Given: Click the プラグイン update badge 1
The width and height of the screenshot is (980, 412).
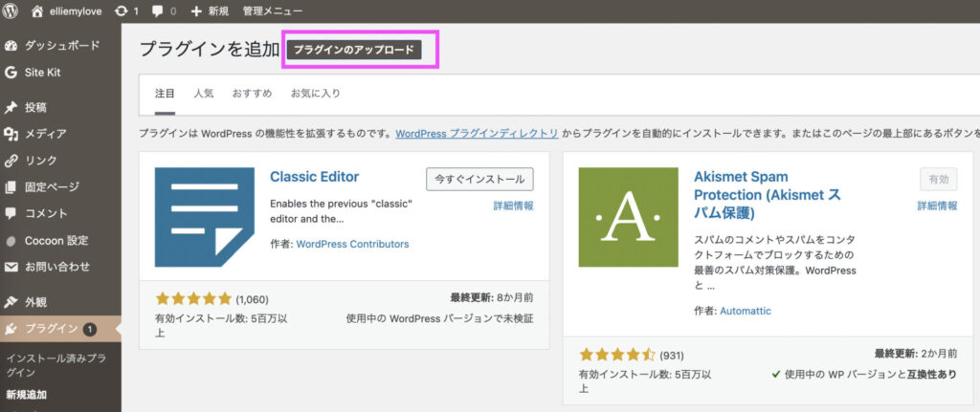Looking at the screenshot, I should 89,329.
